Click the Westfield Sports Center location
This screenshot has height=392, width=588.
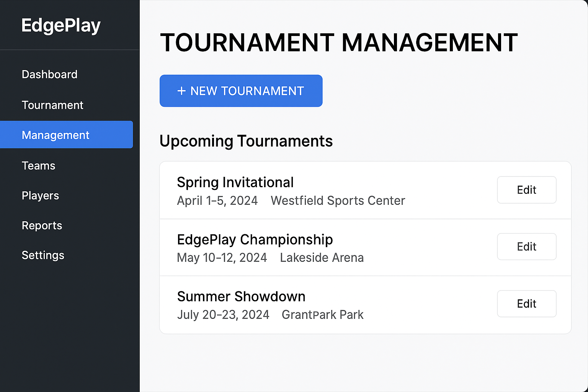338,200
